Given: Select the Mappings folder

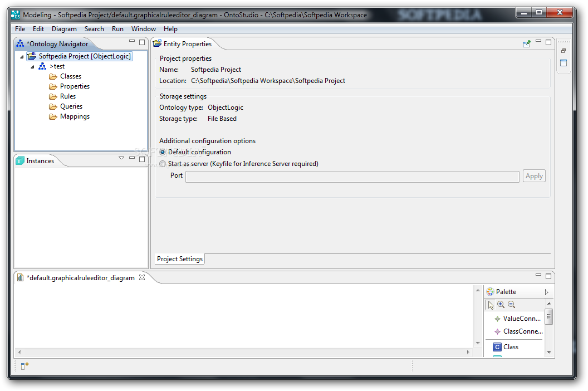Looking at the screenshot, I should click(75, 117).
